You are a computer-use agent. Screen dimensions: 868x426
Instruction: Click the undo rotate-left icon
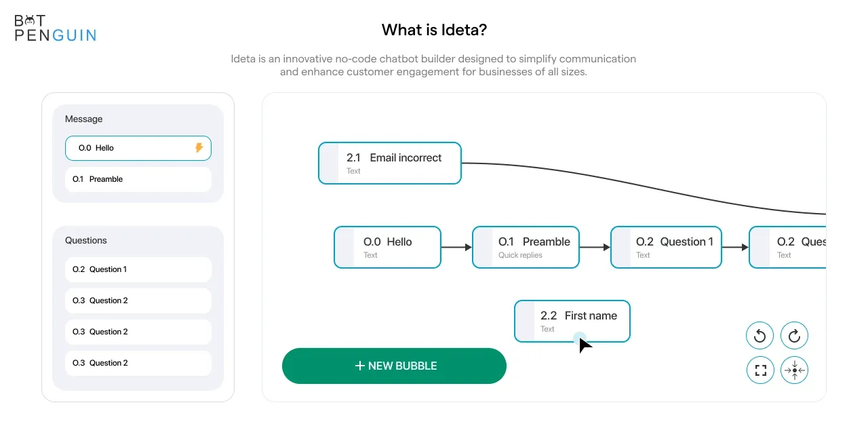[760, 335]
